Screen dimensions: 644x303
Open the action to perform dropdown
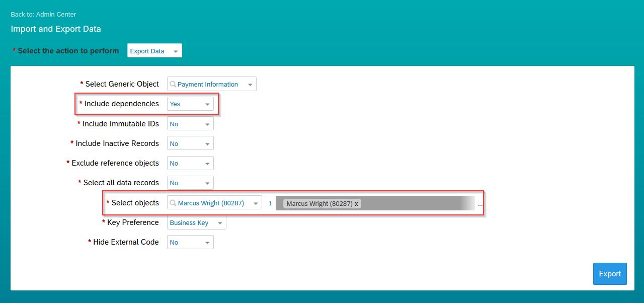coord(154,51)
